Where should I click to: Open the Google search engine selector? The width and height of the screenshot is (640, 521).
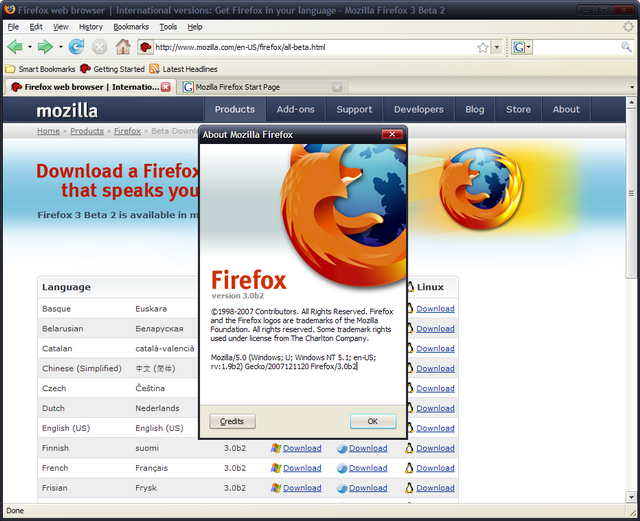[x=522, y=47]
